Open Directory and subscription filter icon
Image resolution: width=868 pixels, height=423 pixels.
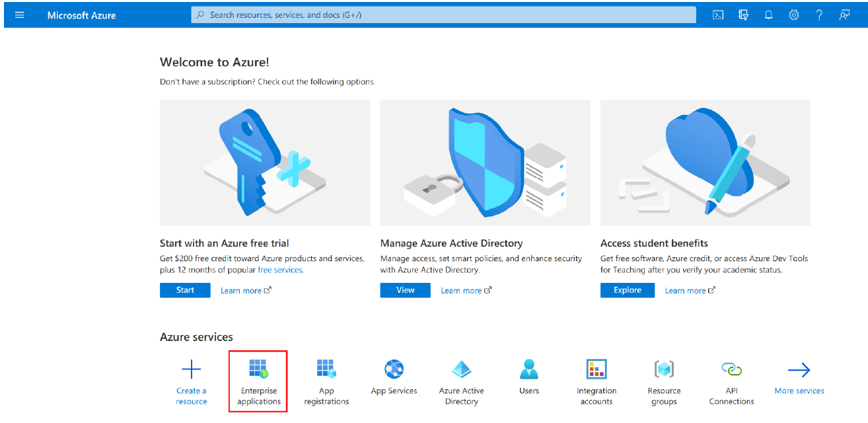[x=743, y=15]
